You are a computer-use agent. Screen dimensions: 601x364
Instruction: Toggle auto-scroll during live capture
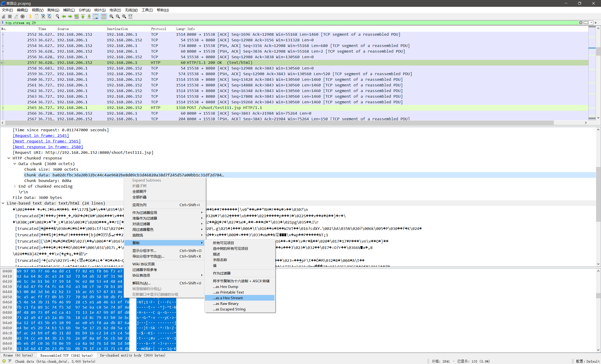click(96, 16)
